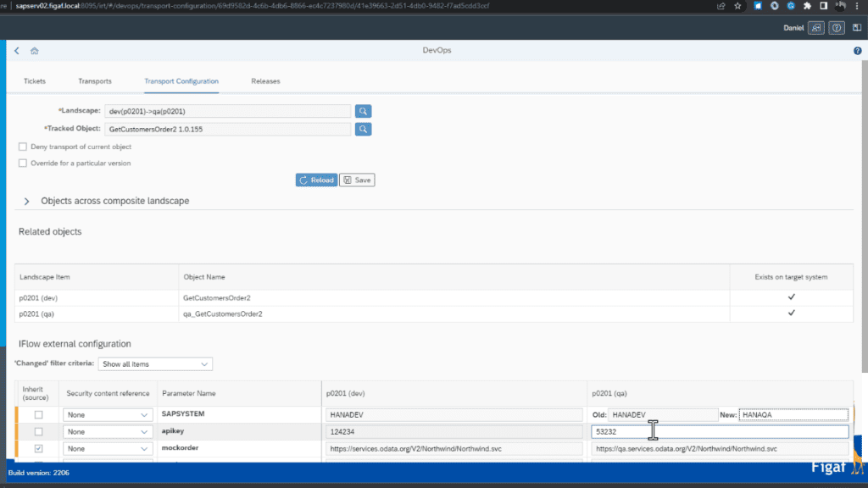Click the SAPSYSTEM parameter name

pos(183,413)
